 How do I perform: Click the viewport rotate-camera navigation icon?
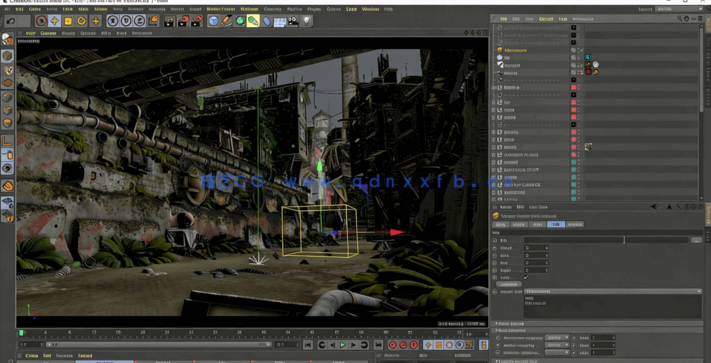478,33
